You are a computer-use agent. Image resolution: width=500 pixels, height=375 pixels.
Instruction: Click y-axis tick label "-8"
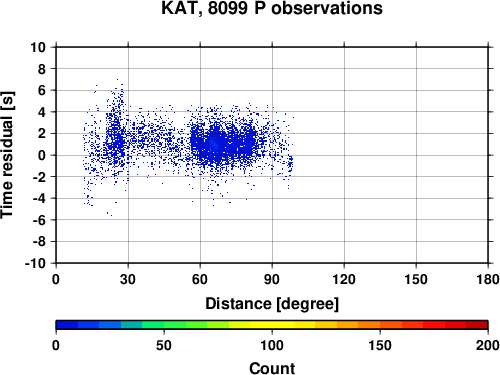39,242
